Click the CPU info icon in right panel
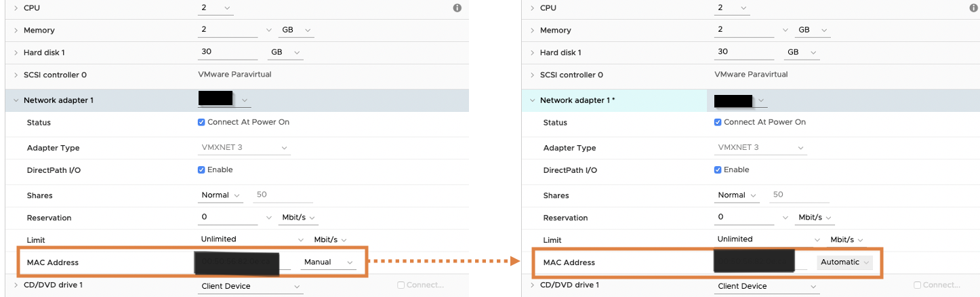This screenshot has height=297, width=980. pos(974,8)
